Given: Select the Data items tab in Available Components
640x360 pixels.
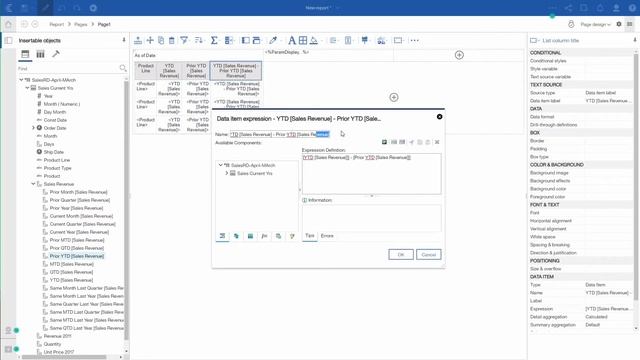Looking at the screenshot, I should coord(236,236).
